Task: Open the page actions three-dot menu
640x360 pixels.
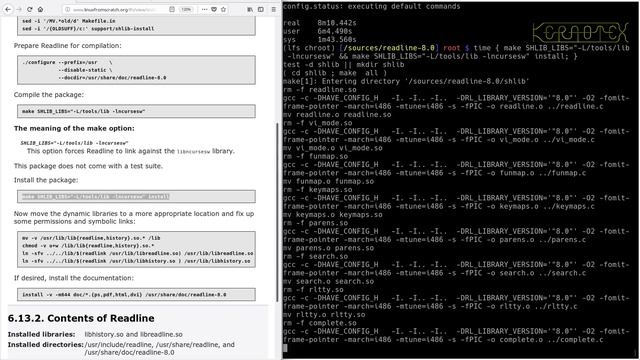Action: (x=204, y=9)
